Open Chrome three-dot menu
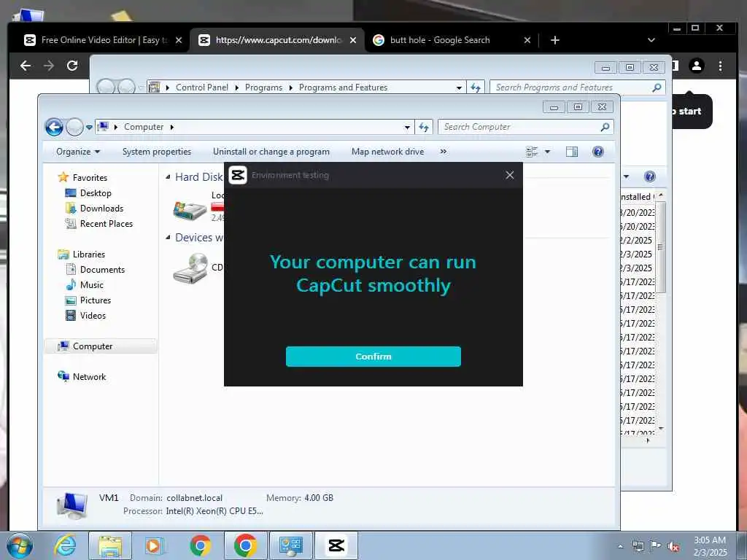747x560 pixels. click(x=720, y=66)
